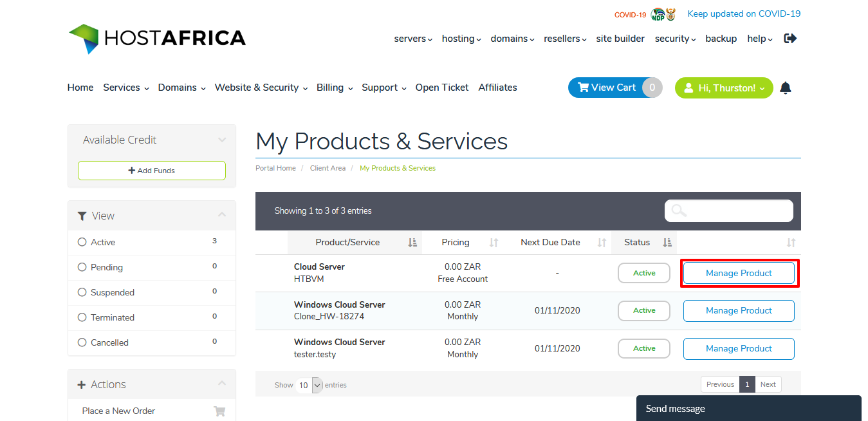The height and width of the screenshot is (421, 868).
Task: Click Active status badge for tester.testy row
Action: pyautogui.click(x=644, y=348)
